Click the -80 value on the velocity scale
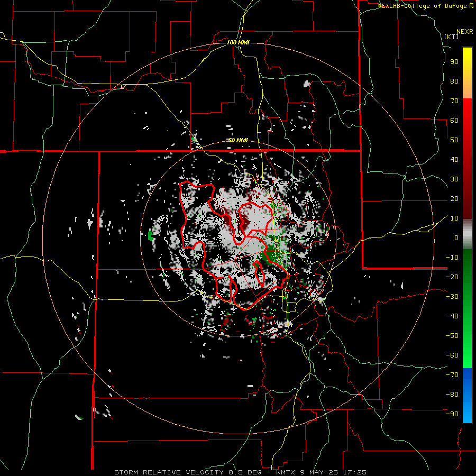Screen dimensions: 476x476 (x=452, y=395)
